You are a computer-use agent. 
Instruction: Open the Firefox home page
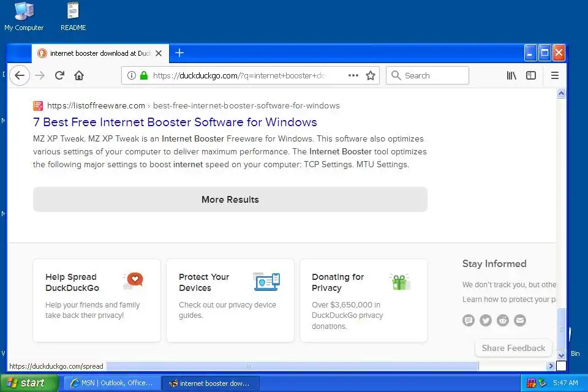coord(79,75)
